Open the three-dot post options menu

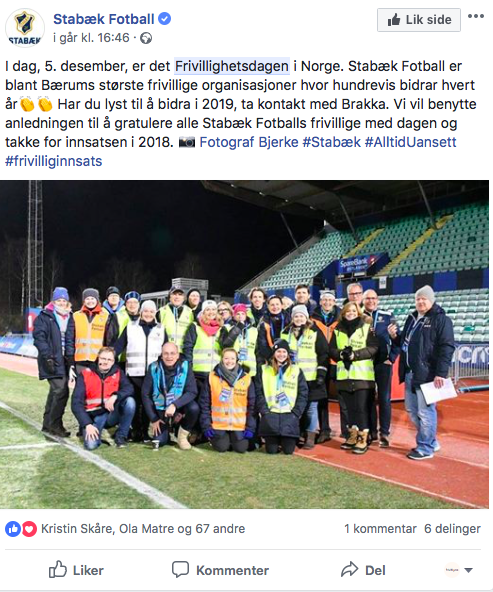click(x=476, y=16)
